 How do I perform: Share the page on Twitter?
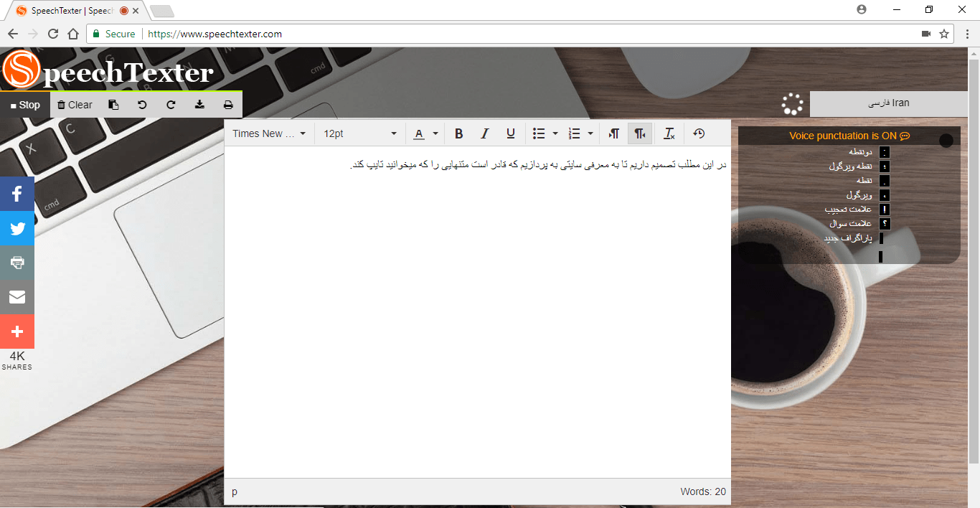point(17,229)
